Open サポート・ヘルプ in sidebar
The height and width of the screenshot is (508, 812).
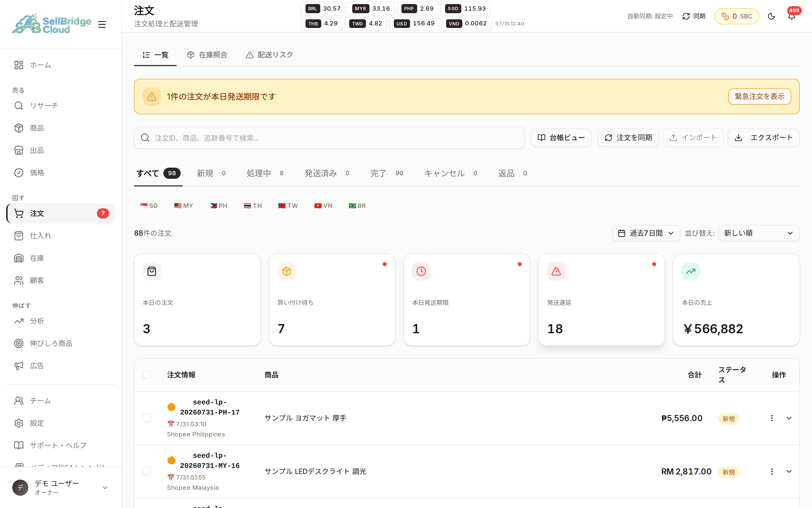61,445
